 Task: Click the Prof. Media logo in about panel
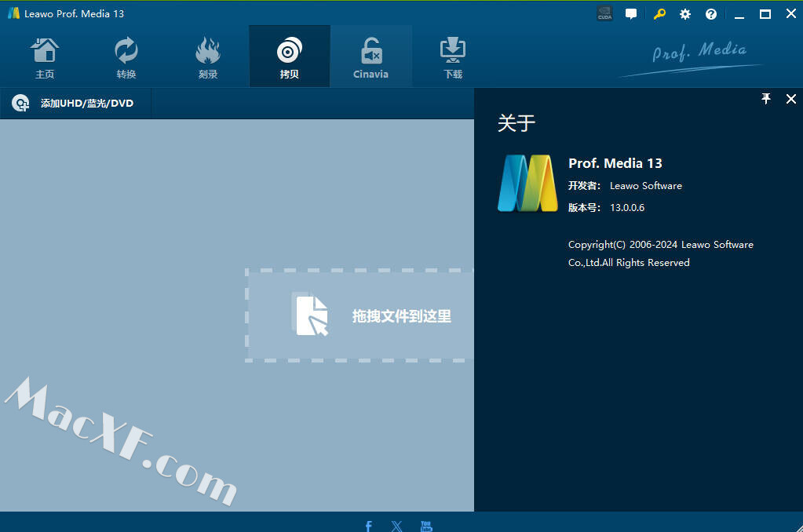[x=527, y=184]
